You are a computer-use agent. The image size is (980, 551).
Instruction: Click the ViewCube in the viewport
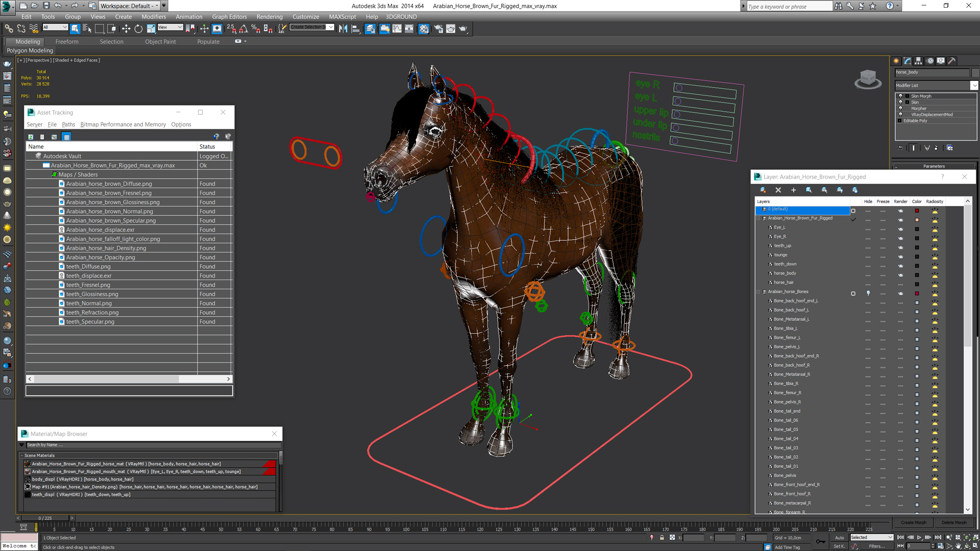point(868,79)
